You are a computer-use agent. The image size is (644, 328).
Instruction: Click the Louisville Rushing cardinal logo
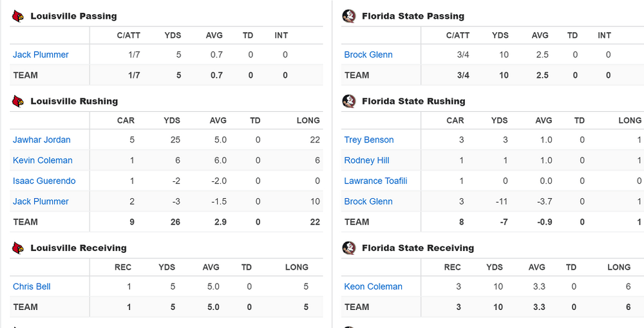point(18,101)
